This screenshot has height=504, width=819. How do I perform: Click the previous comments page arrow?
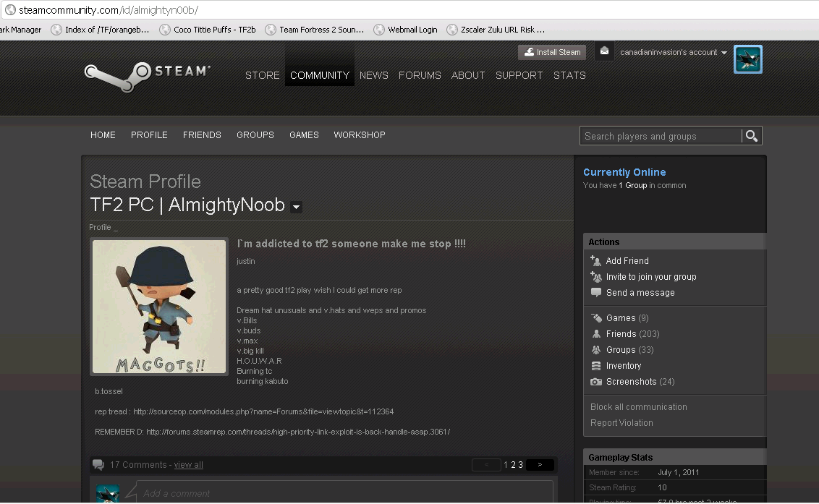tap(486, 464)
